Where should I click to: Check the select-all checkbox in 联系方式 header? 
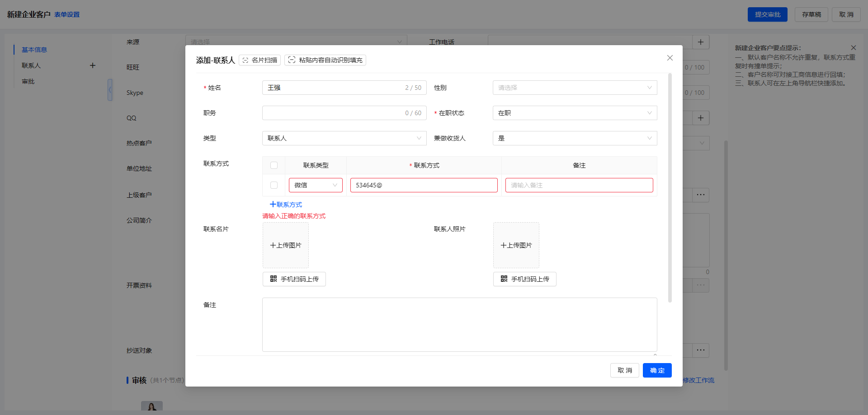click(274, 165)
